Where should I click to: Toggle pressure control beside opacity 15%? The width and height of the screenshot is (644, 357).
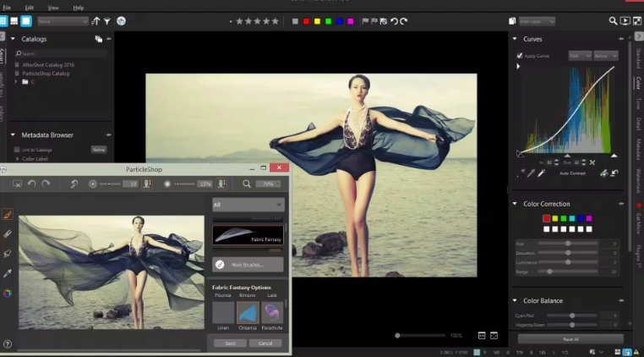click(x=221, y=184)
